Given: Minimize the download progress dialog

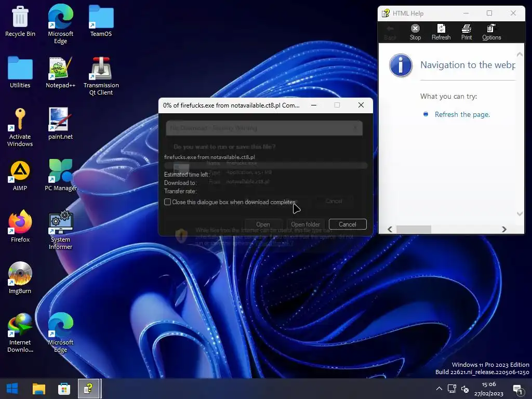Looking at the screenshot, I should (314, 105).
